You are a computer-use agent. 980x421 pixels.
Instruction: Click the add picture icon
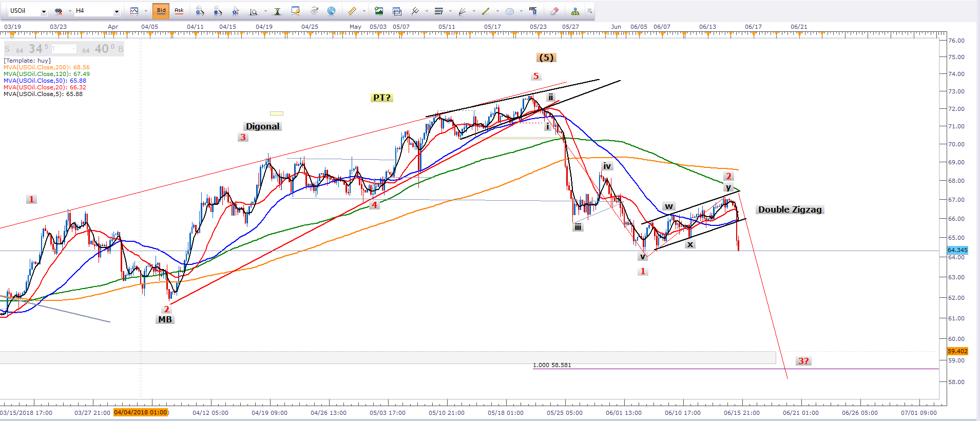(379, 11)
